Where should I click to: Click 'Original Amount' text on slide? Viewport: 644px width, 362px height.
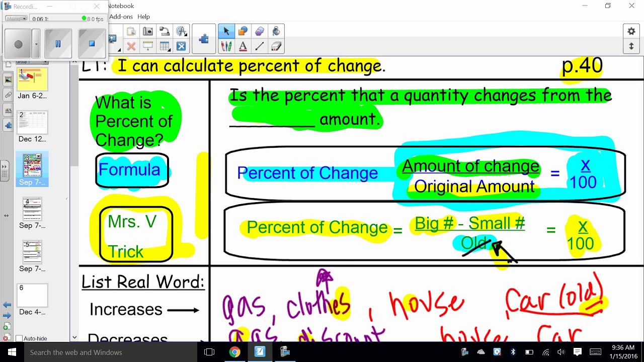[x=474, y=187]
